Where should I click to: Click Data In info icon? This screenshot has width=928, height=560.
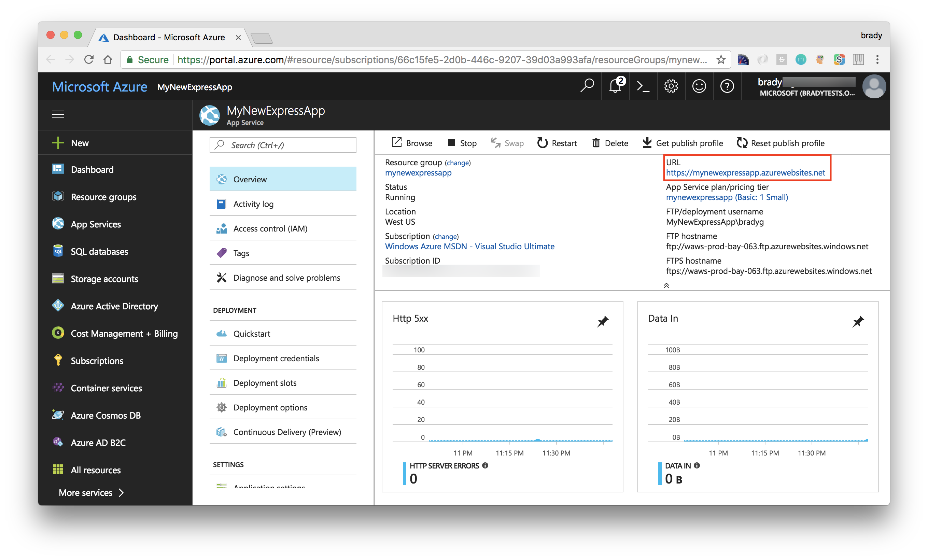[697, 465]
